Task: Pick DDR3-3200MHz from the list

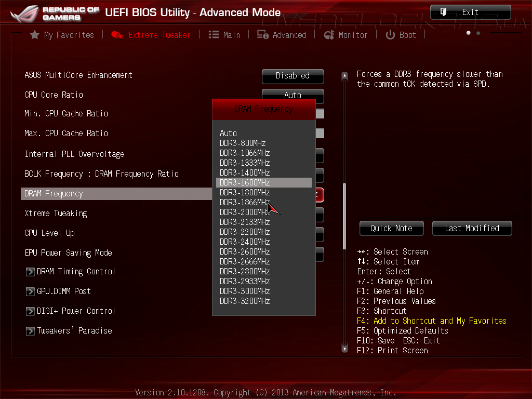Action: (263, 301)
